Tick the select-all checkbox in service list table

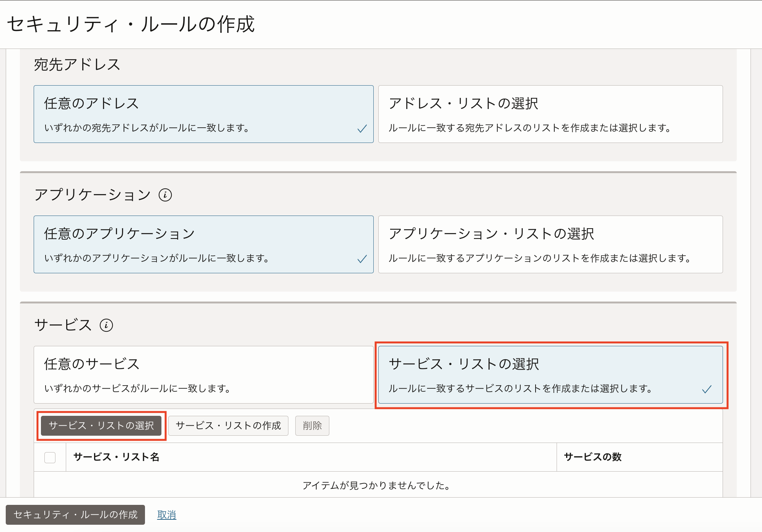[x=50, y=457]
